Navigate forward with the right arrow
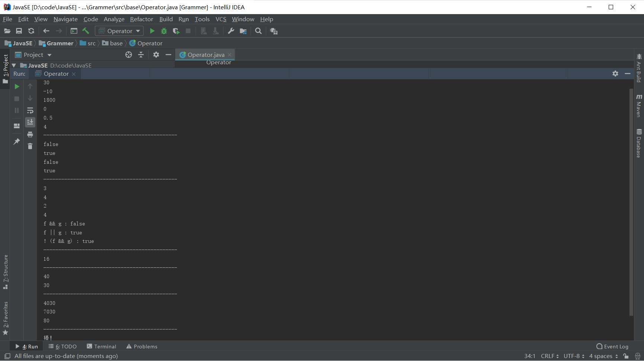The image size is (644, 361). point(59,31)
